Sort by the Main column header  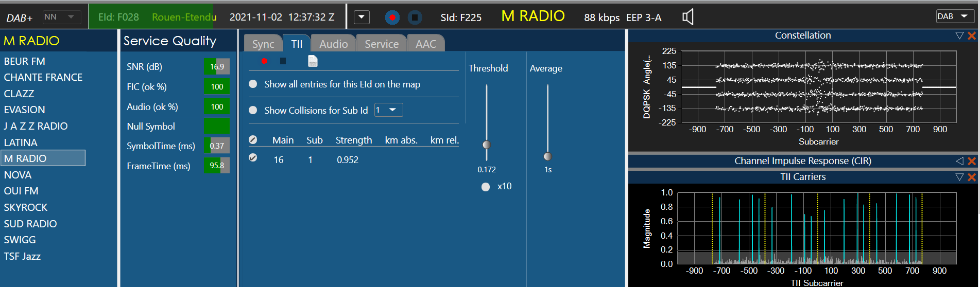(283, 140)
